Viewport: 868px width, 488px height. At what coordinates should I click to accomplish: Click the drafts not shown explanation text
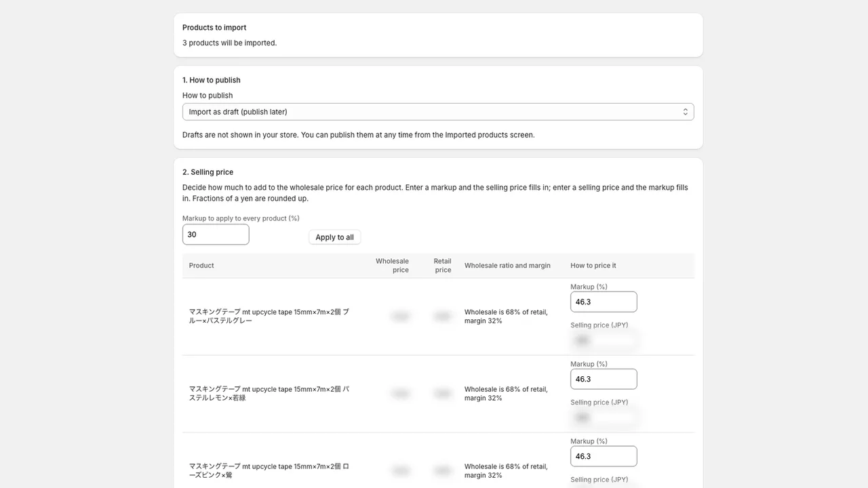coord(359,135)
